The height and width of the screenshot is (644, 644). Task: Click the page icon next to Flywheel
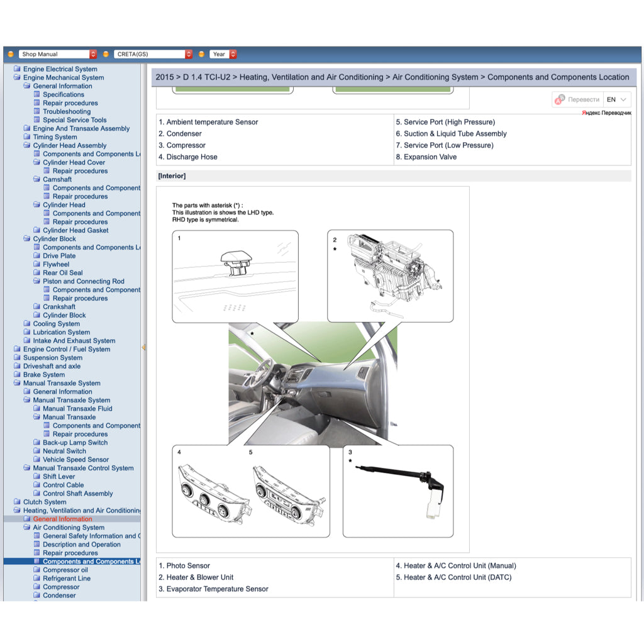(37, 264)
